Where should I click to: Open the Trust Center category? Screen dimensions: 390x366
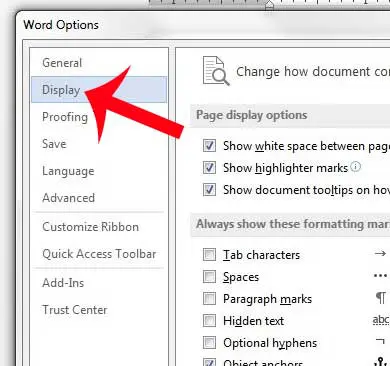click(x=75, y=310)
